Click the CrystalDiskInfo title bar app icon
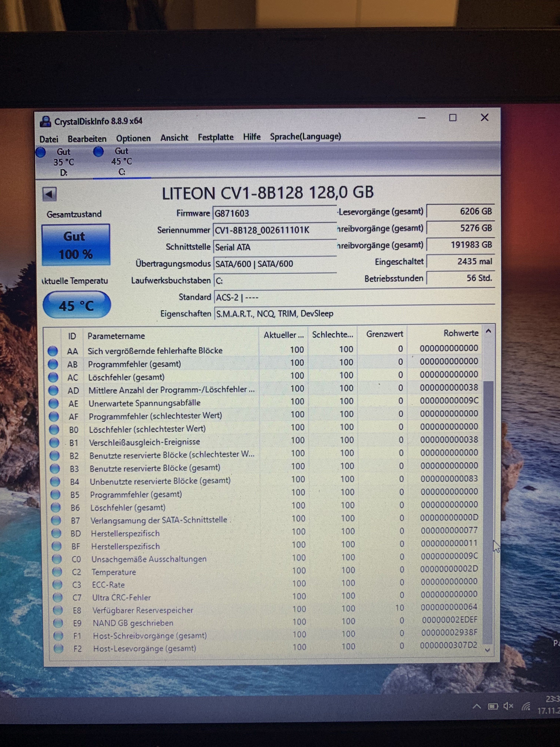Screen dimensions: 560x747 click(x=45, y=121)
